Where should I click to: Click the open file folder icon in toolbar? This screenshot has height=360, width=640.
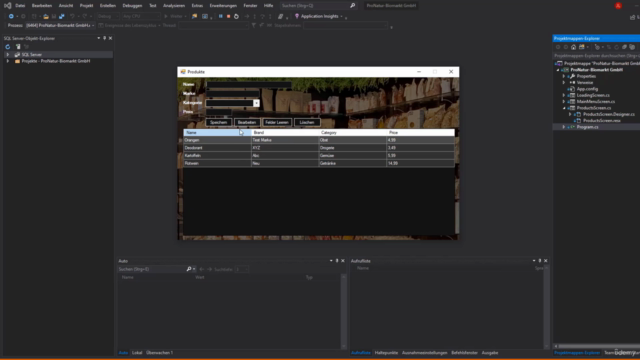point(46,16)
